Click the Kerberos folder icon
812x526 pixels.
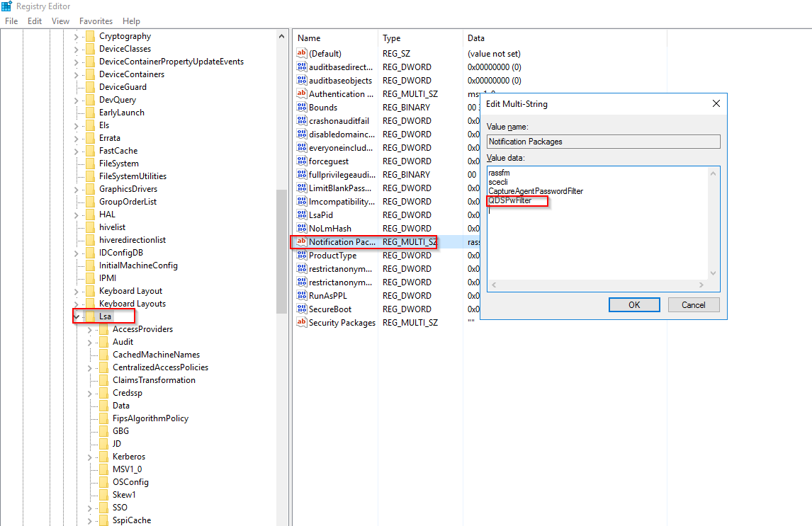[x=103, y=456]
